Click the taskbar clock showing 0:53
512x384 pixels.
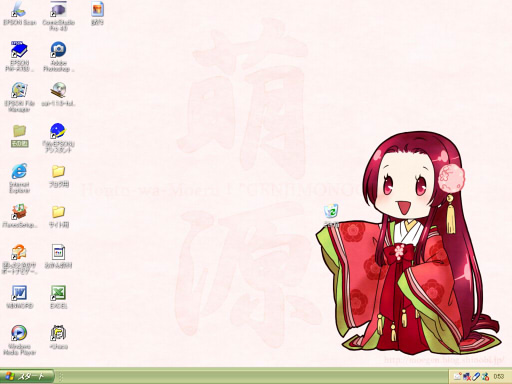(x=499, y=377)
